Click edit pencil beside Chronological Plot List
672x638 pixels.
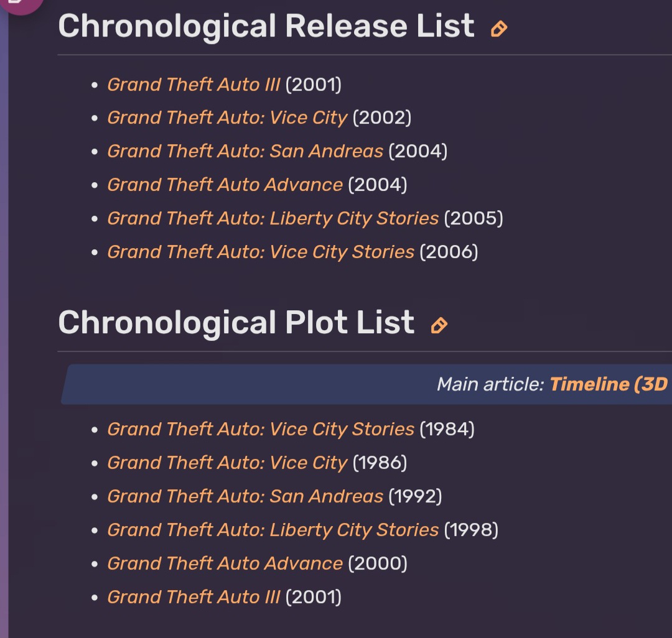click(x=439, y=325)
